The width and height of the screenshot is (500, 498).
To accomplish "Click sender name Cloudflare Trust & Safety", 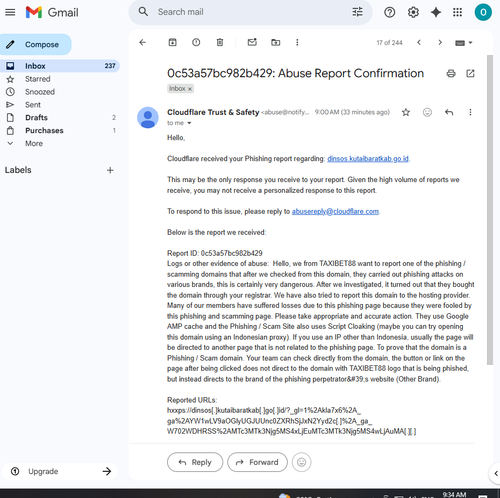I will pyautogui.click(x=213, y=112).
